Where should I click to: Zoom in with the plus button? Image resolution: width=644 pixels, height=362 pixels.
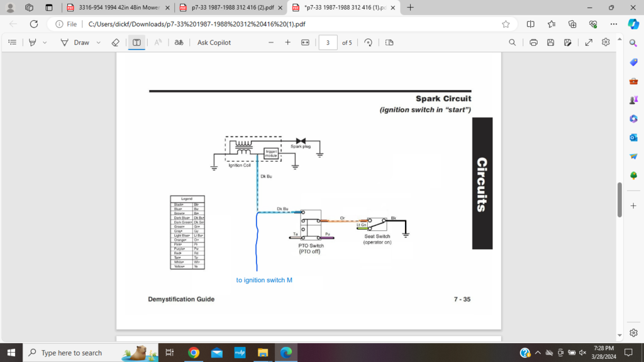(287, 42)
